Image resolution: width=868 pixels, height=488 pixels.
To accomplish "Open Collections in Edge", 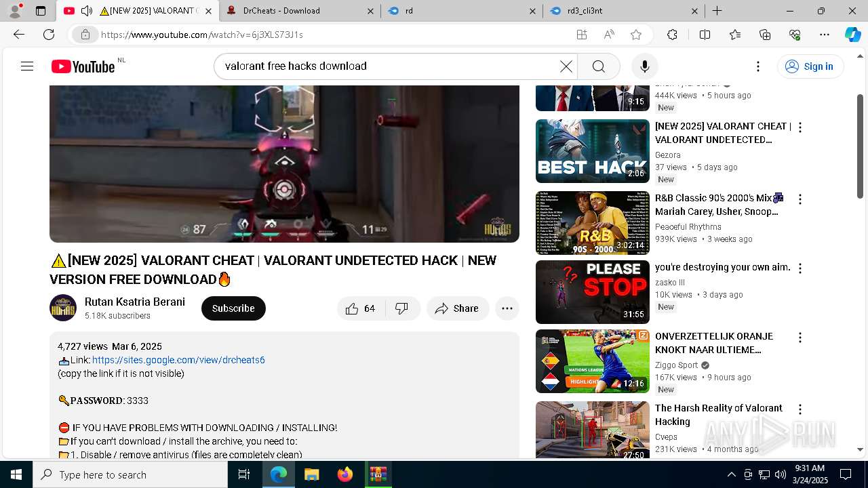I will click(765, 35).
